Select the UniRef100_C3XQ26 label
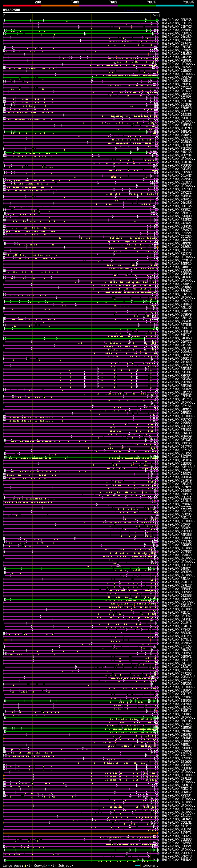The image size is (197, 868). (177, 50)
